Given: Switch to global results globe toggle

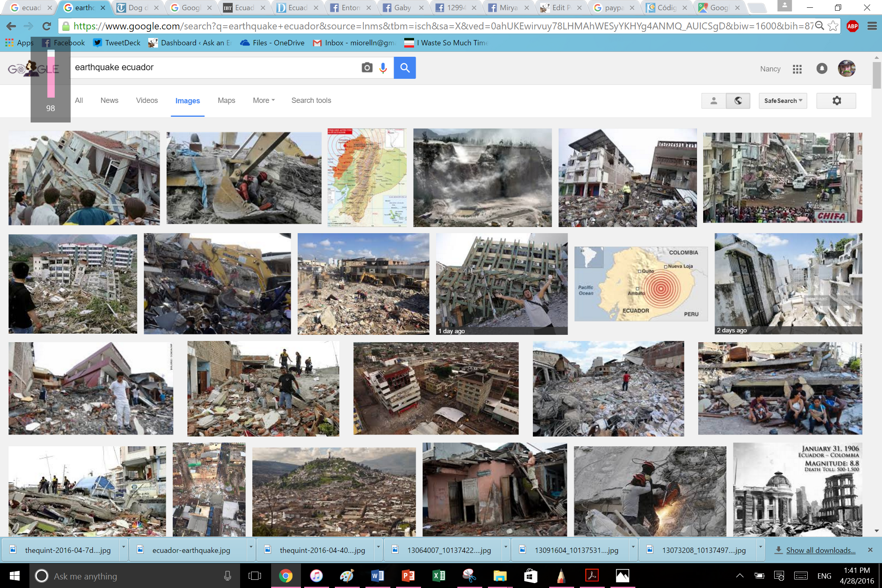Looking at the screenshot, I should coord(738,101).
